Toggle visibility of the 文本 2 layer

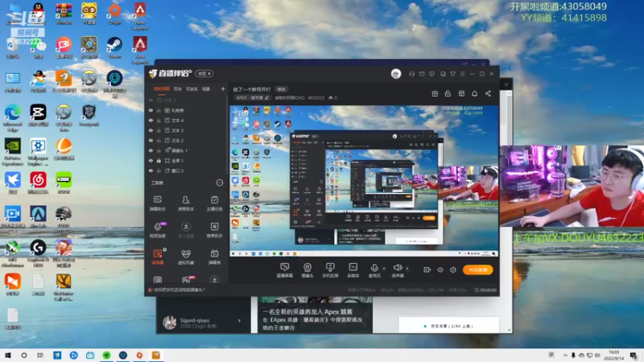pyautogui.click(x=151, y=140)
